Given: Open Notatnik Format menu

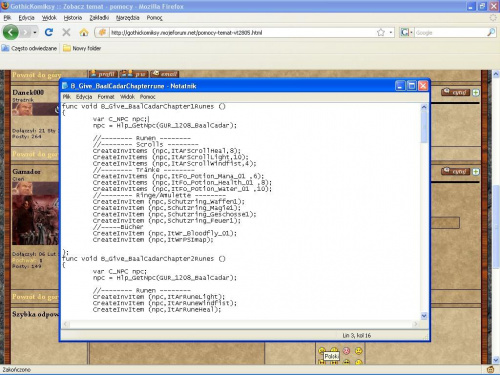Looking at the screenshot, I should [x=106, y=97].
